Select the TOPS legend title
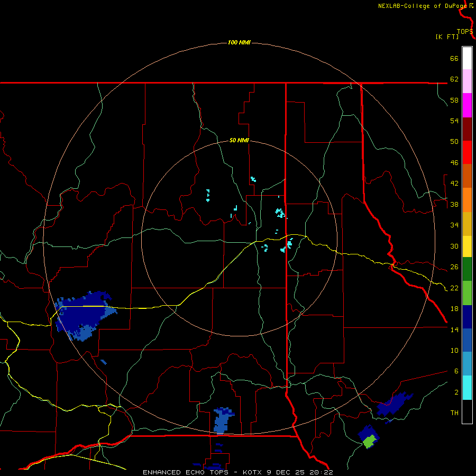 click(x=465, y=32)
